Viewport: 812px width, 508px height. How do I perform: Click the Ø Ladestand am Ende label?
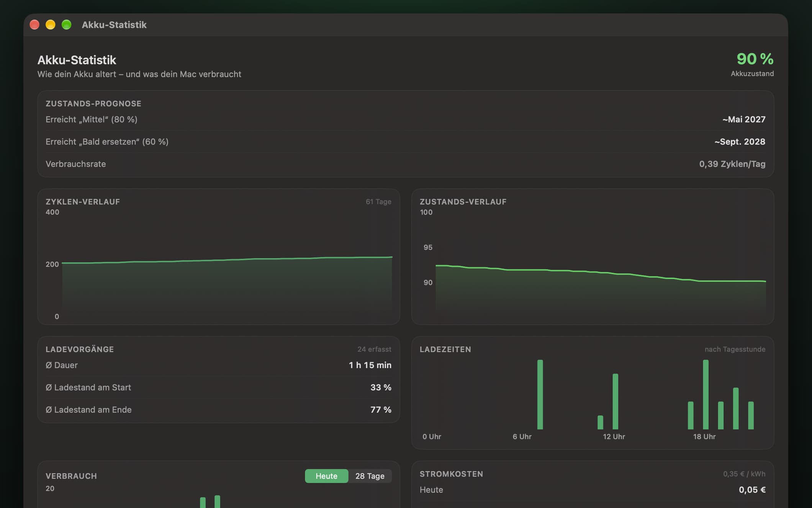(x=88, y=409)
